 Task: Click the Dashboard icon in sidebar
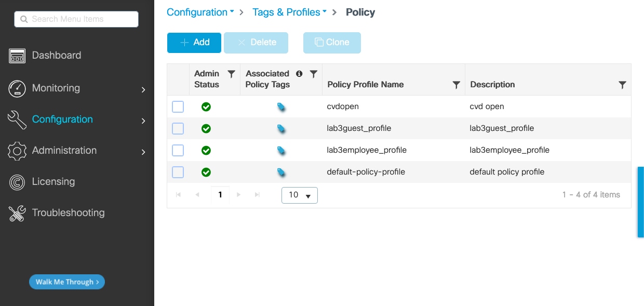coord(17,56)
